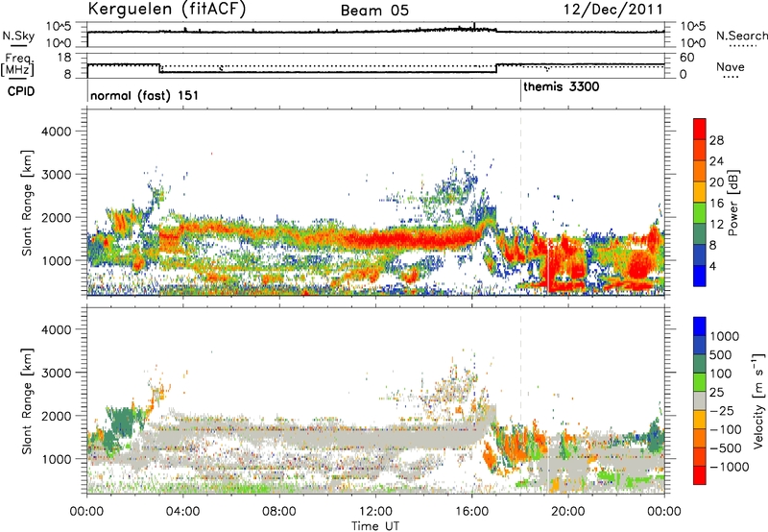Screen dimensions: 768x532
Task: Click the '3000' tick of the velocity panel
Action: click(57, 373)
